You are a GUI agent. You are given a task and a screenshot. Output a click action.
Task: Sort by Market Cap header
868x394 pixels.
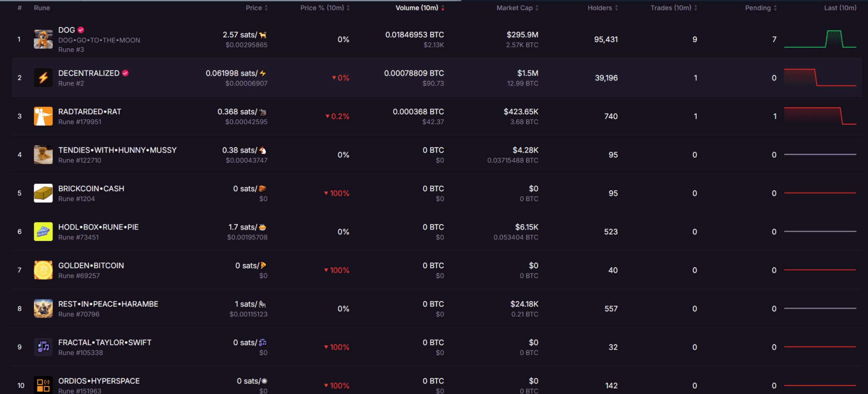click(517, 8)
